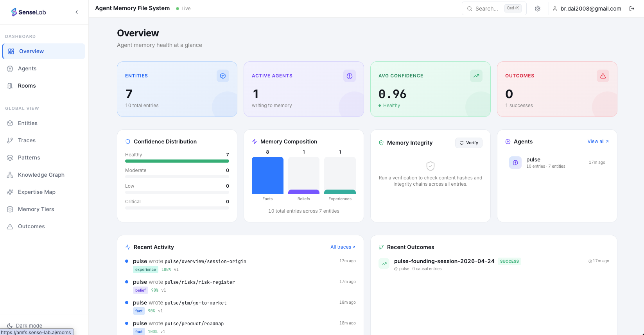Click the account email br.dai2008@gmail.com
Screen dimensions: 644x335
pyautogui.click(x=590, y=9)
